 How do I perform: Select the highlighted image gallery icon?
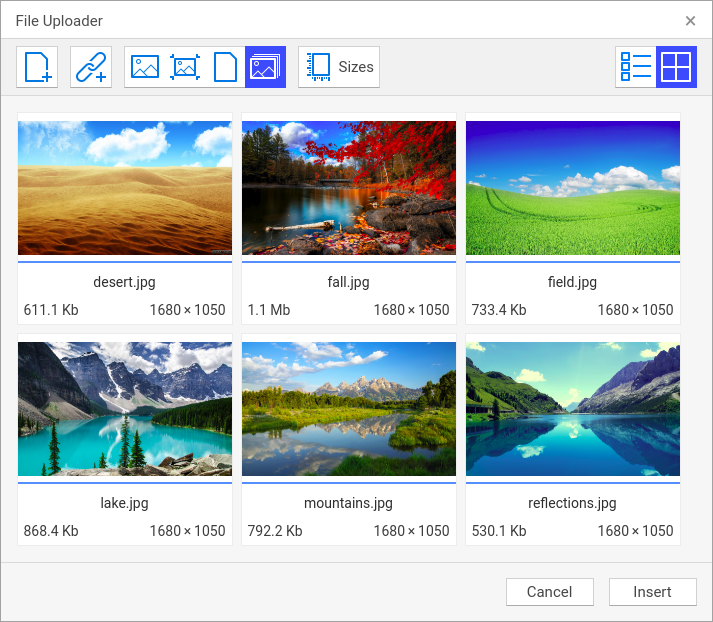(x=265, y=67)
